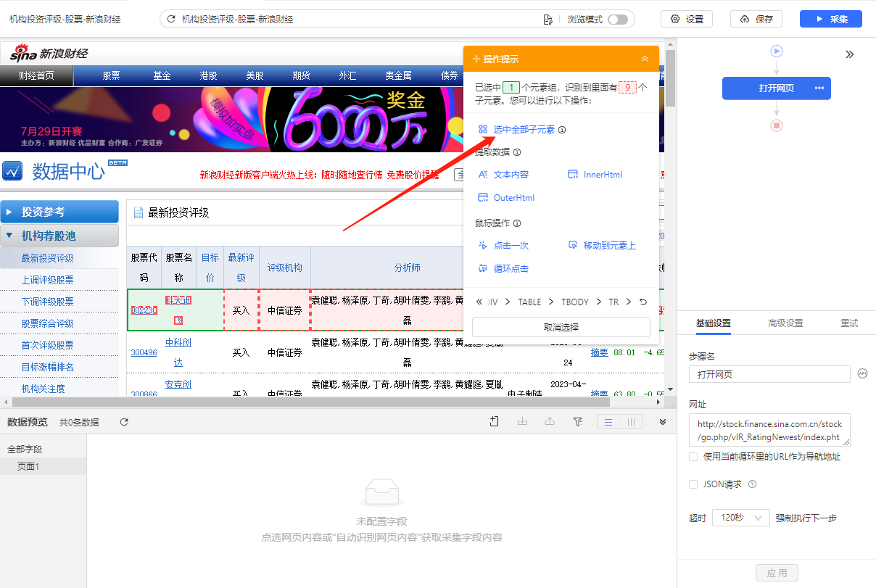Open 设置 settings button
The width and height of the screenshot is (876, 588).
(x=687, y=19)
